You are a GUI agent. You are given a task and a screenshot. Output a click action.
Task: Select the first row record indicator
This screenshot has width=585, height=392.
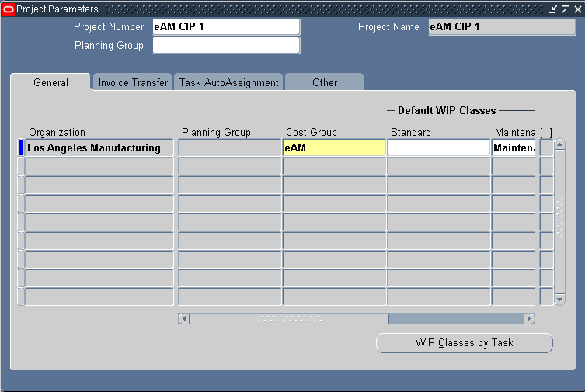pos(21,147)
